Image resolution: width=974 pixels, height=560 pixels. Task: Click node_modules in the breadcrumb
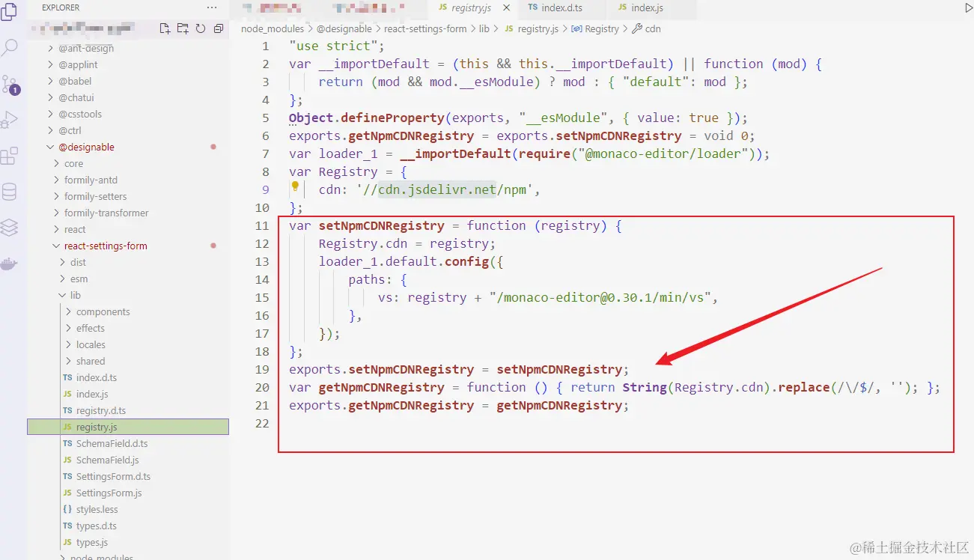click(273, 28)
